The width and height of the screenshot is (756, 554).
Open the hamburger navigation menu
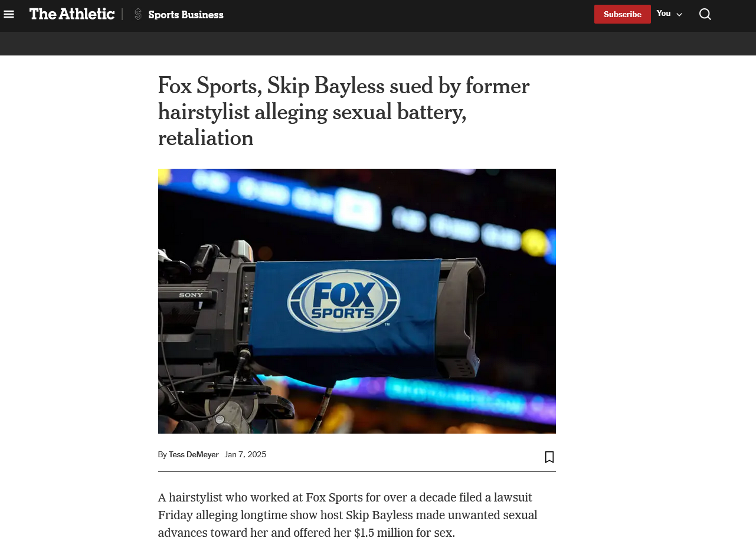(9, 14)
